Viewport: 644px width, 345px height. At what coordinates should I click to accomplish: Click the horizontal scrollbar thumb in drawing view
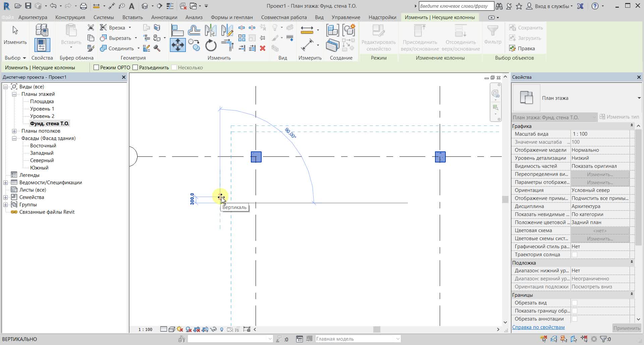[x=377, y=329]
